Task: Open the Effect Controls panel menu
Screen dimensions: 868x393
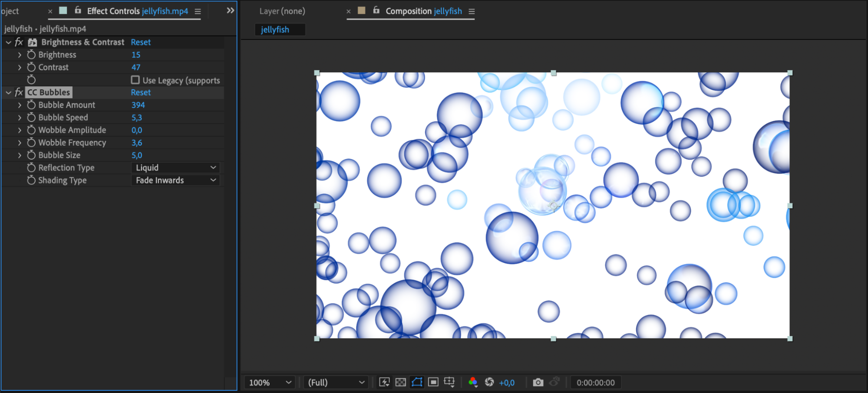Action: pos(198,12)
